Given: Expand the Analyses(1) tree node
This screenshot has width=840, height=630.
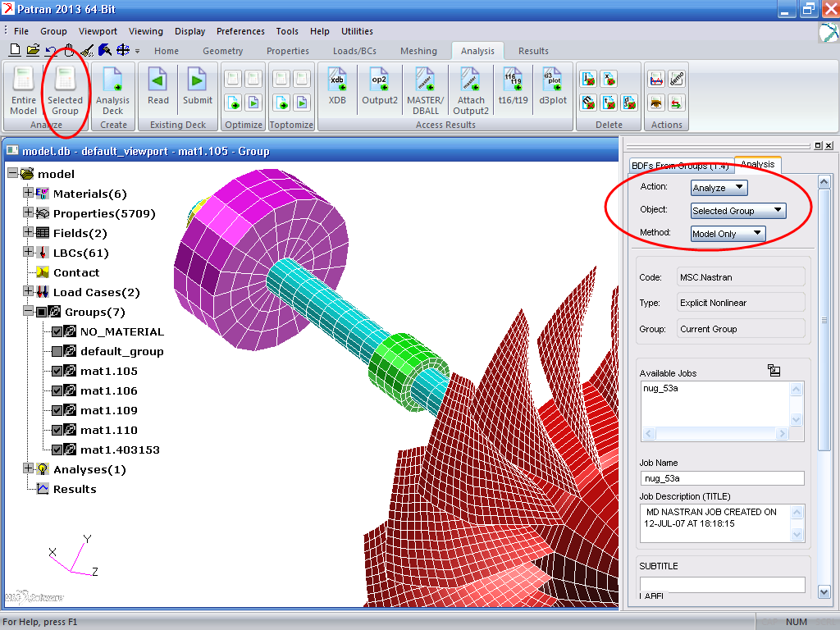Looking at the screenshot, I should tap(29, 468).
